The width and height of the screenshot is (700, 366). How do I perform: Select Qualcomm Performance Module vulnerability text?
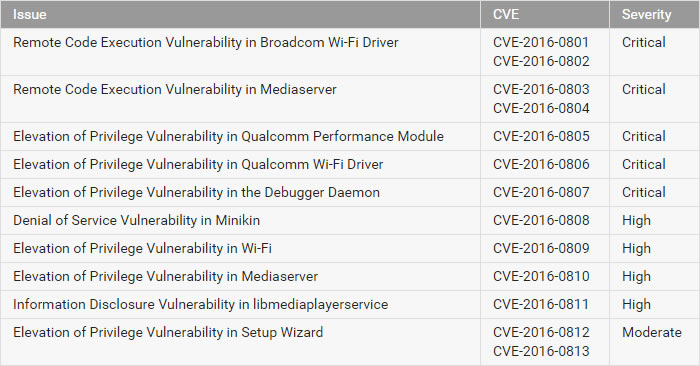[x=228, y=136]
